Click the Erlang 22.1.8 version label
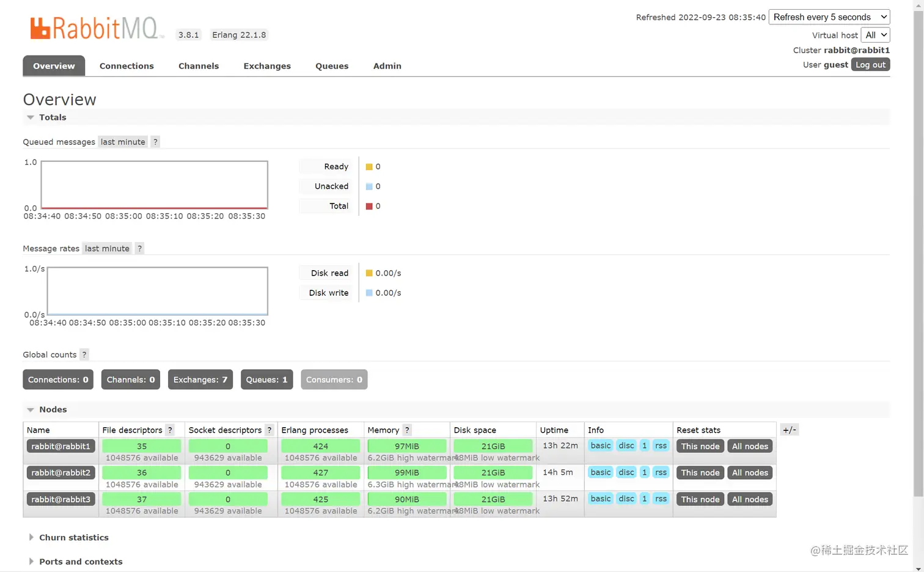Screen dimensions: 924x572 coord(239,35)
